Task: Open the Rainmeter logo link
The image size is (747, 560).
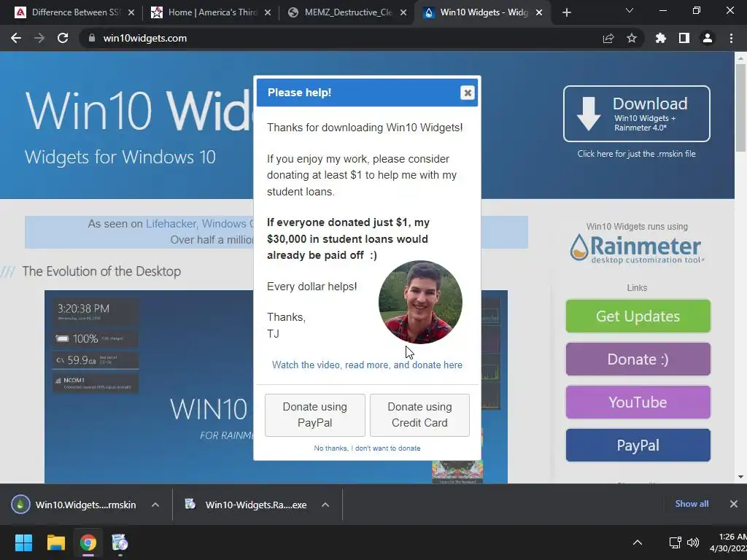Action: (636, 248)
